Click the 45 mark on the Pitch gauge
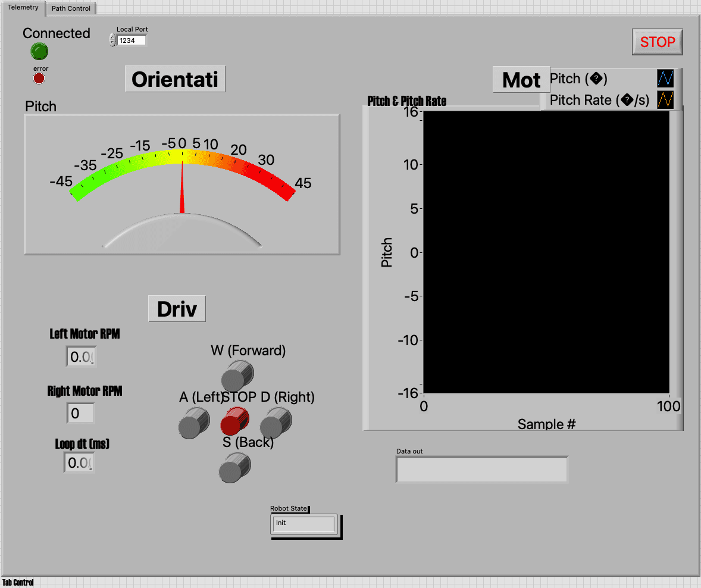 (x=303, y=183)
